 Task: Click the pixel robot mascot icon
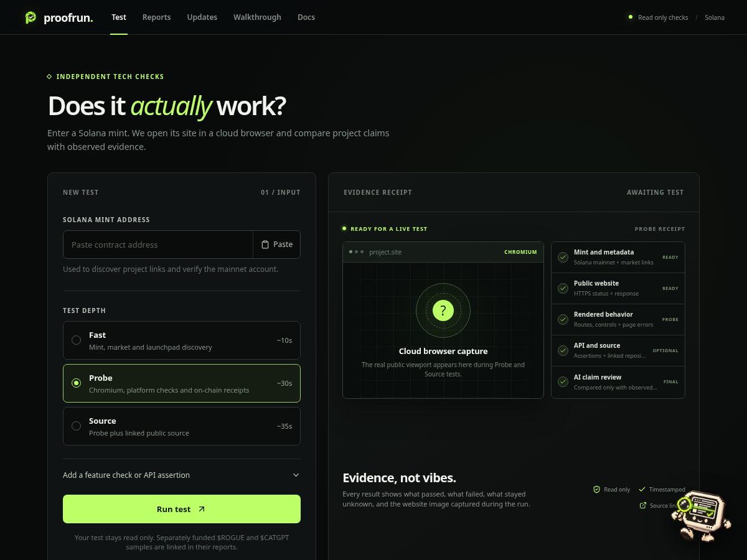[x=702, y=516]
